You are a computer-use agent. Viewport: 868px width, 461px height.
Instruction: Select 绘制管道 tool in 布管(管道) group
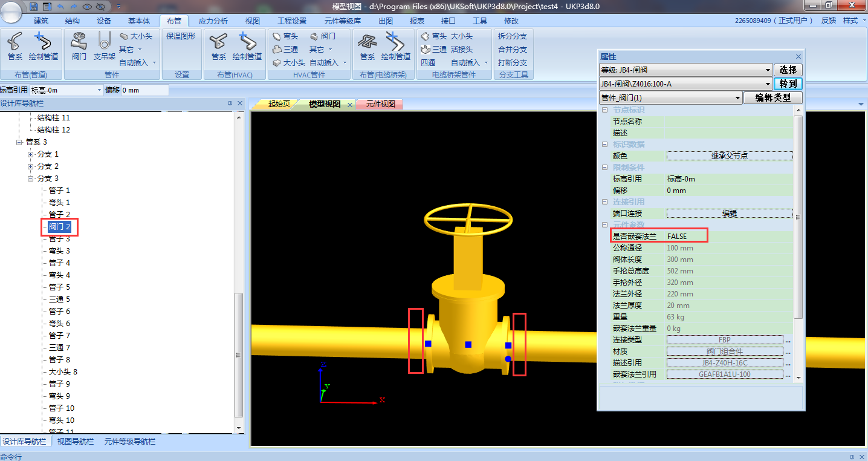click(44, 47)
